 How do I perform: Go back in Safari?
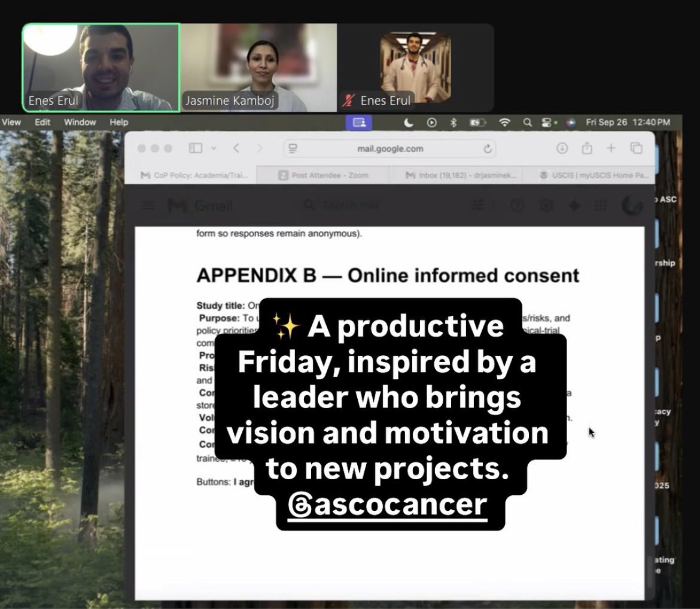(x=236, y=148)
